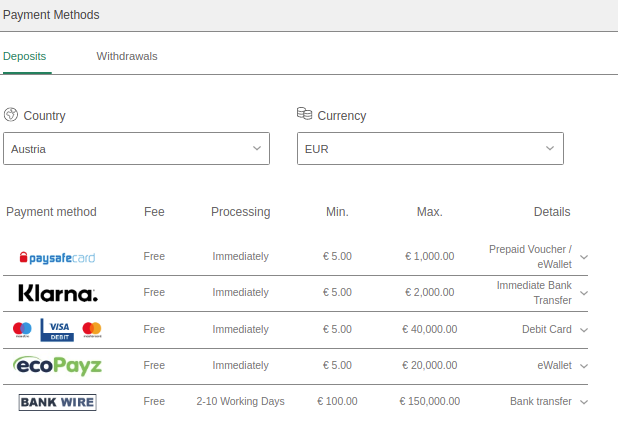618x438 pixels.
Task: Click the coins icon beside Currency
Action: tap(304, 114)
